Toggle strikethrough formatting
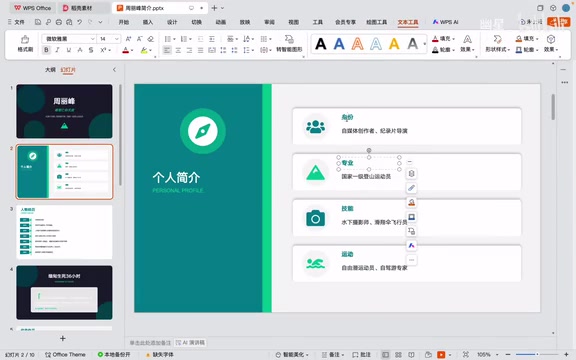576x360 pixels. [x=80, y=50]
